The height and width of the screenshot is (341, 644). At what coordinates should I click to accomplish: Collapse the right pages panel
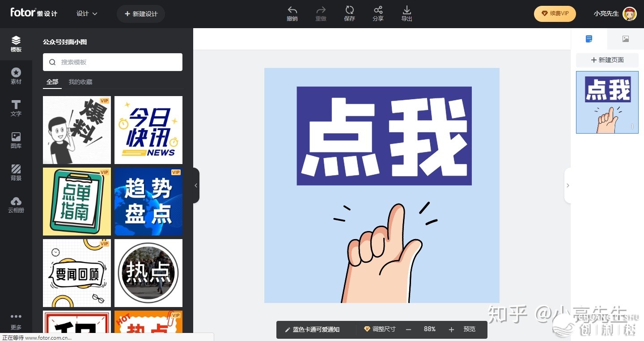(x=568, y=185)
